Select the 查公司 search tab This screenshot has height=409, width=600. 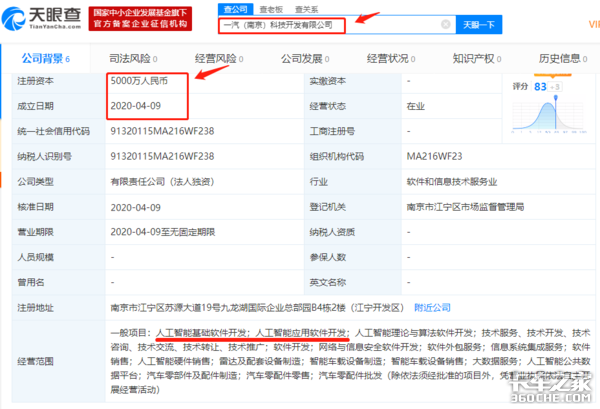pyautogui.click(x=235, y=9)
